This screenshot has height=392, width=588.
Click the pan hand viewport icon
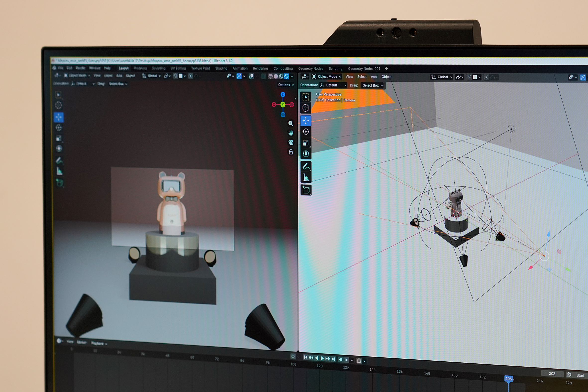click(291, 133)
